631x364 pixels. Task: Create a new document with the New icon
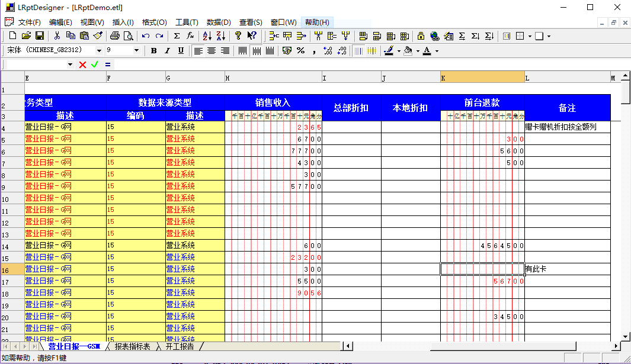click(12, 36)
